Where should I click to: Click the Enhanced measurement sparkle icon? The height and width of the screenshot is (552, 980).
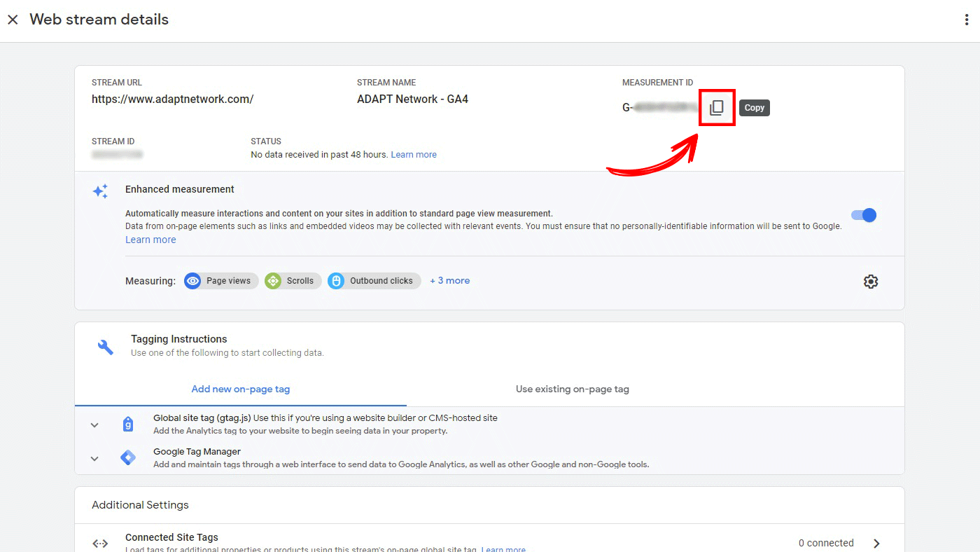tap(101, 191)
